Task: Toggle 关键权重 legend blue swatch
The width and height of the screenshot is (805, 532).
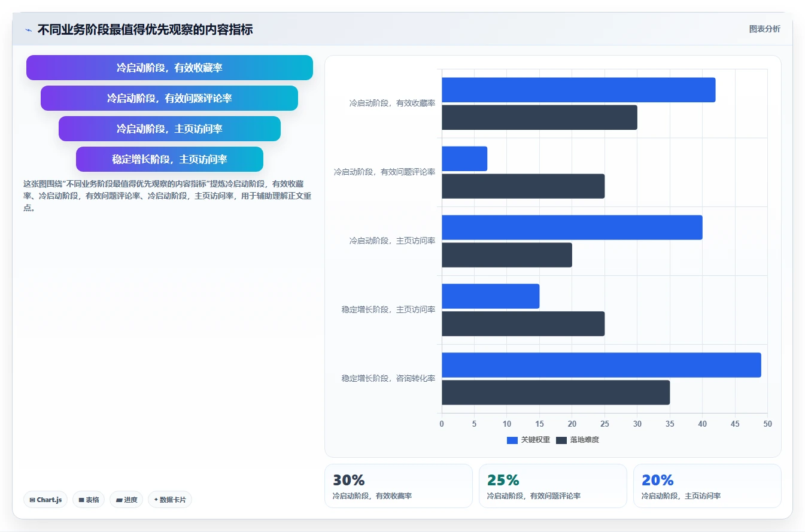Action: (x=512, y=440)
